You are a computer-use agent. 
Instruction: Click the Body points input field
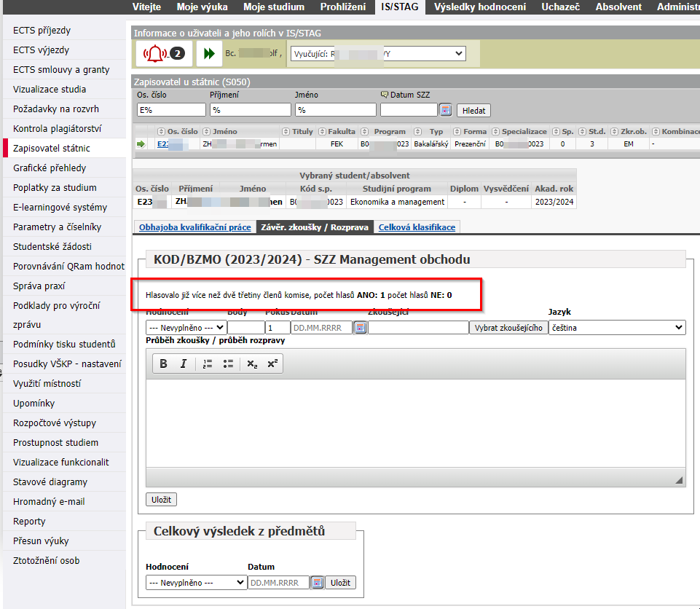[x=246, y=328]
